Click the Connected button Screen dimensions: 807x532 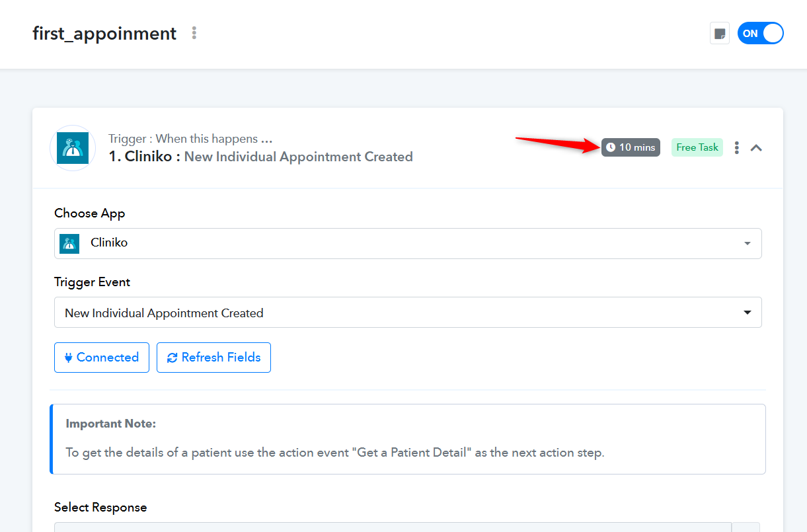coord(102,358)
